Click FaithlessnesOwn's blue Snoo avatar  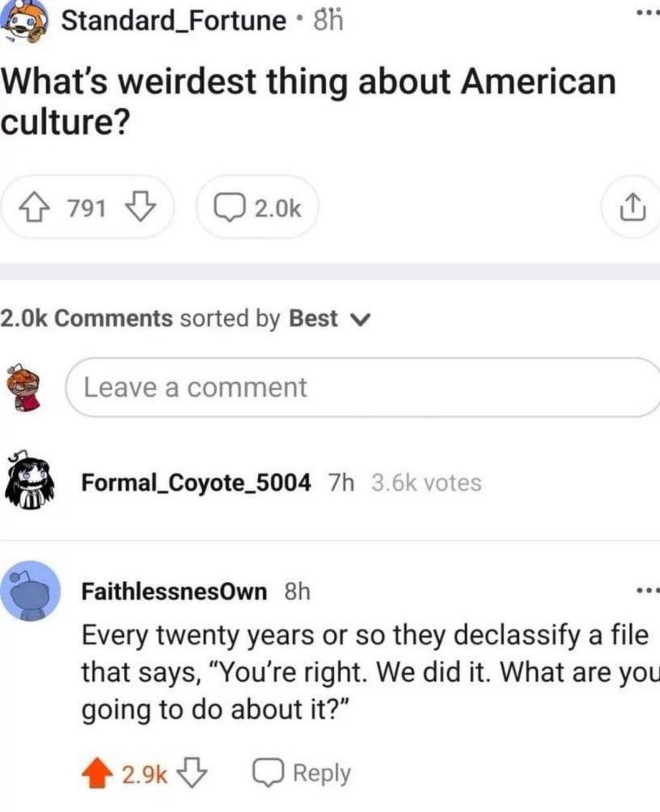click(x=30, y=591)
